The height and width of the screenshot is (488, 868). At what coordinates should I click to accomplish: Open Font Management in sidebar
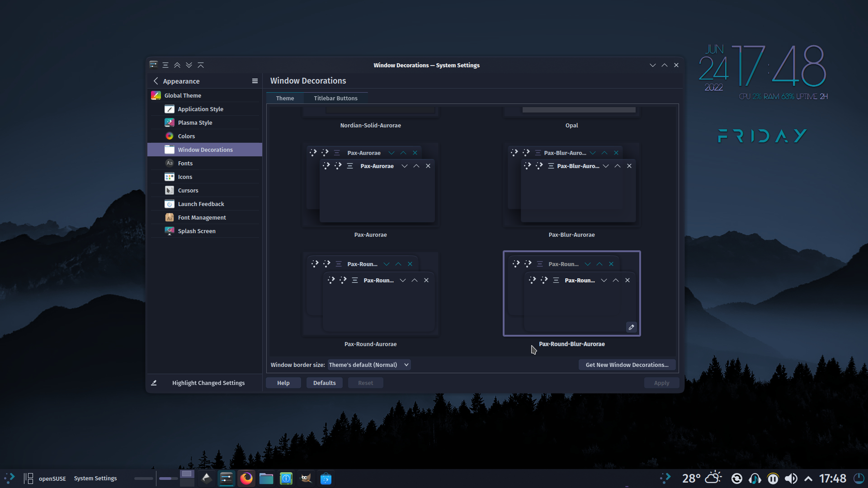coord(205,217)
